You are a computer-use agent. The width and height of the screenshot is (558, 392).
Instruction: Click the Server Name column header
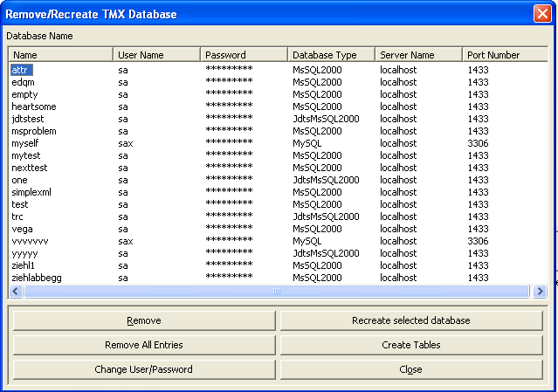pos(418,55)
